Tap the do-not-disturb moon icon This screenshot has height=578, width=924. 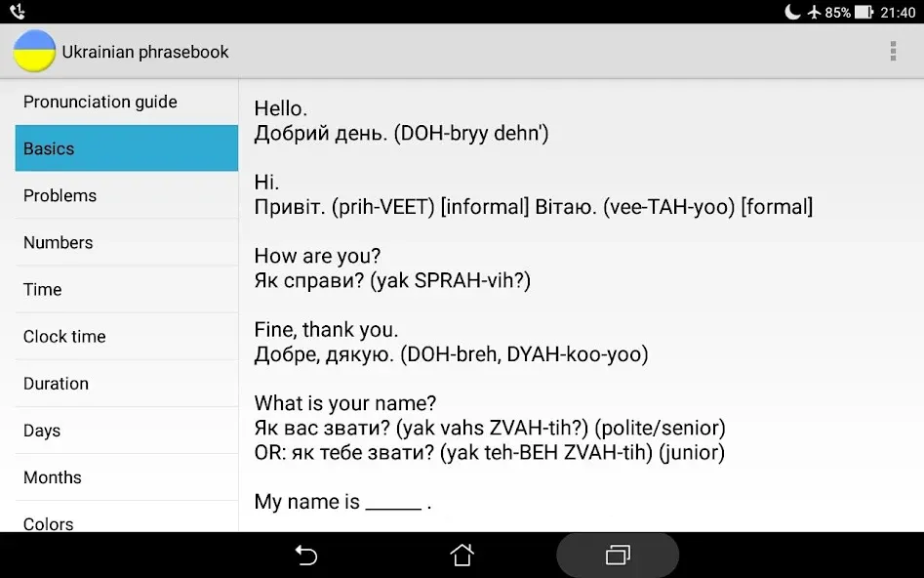click(792, 12)
